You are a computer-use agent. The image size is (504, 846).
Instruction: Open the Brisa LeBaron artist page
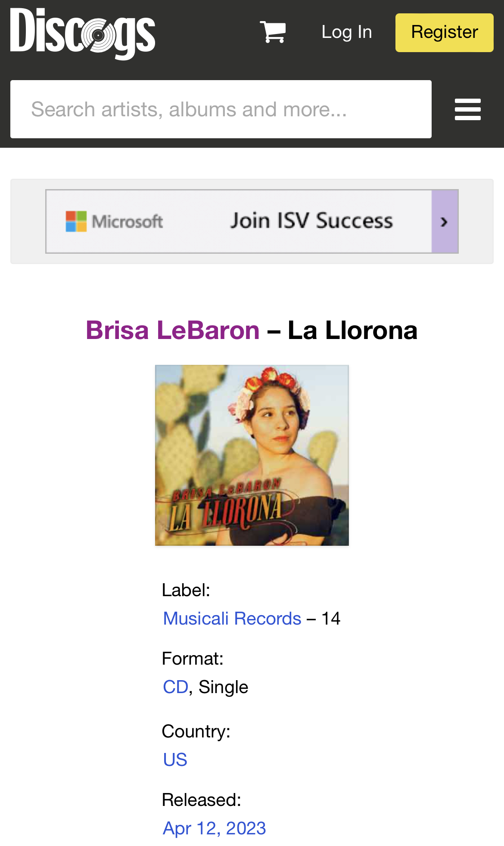pyautogui.click(x=173, y=330)
